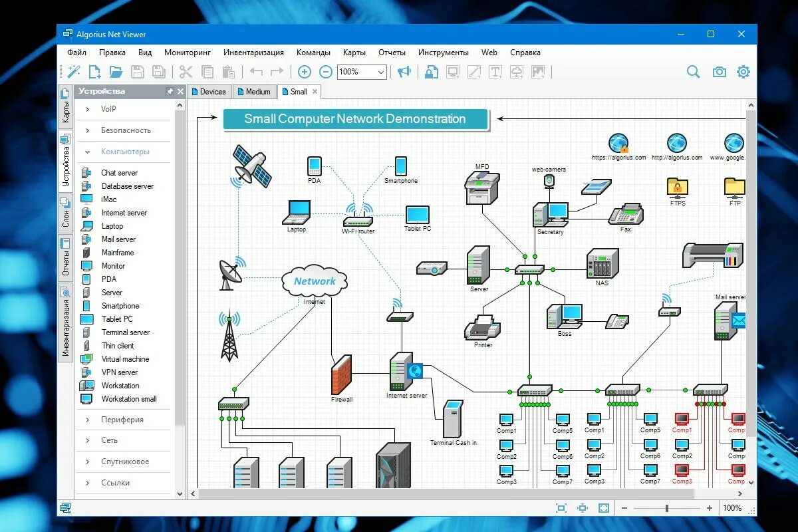The width and height of the screenshot is (798, 532).
Task: Click the magic wand wizard icon
Action: coord(74,72)
